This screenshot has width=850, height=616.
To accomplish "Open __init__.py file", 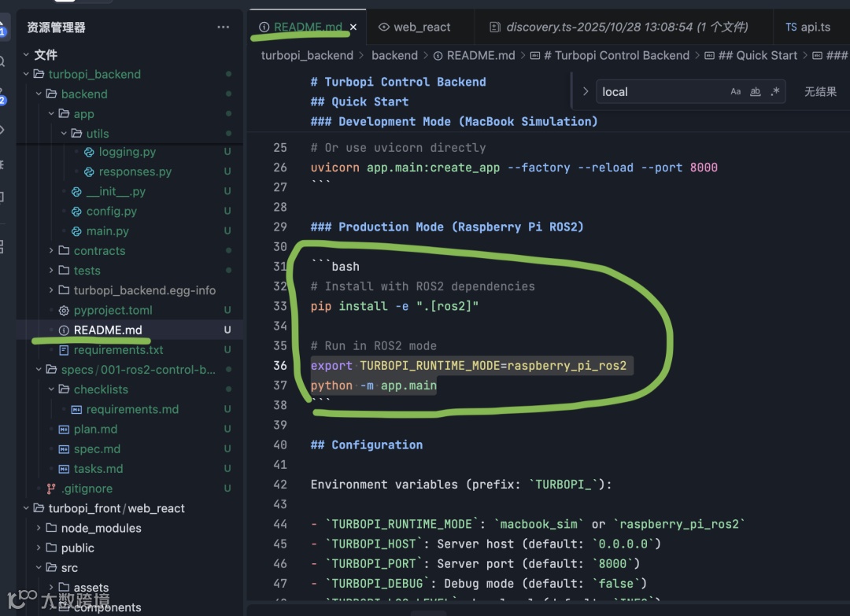I will (x=116, y=191).
